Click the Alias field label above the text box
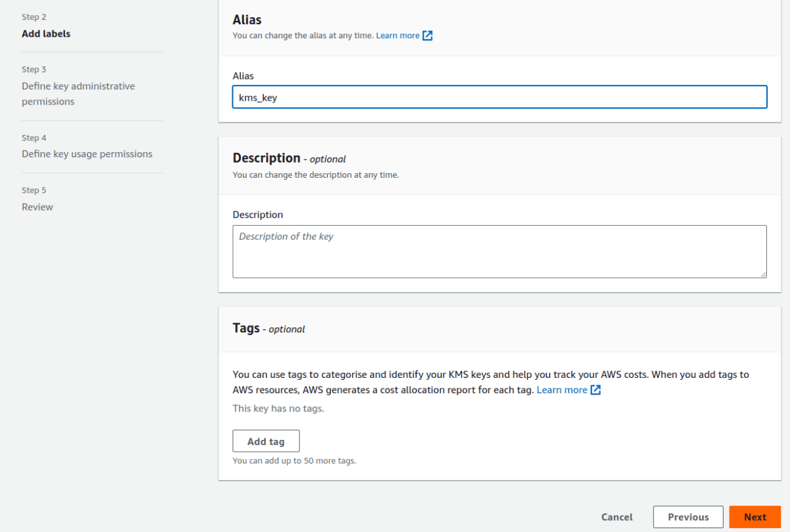Image resolution: width=790 pixels, height=532 pixels. point(243,76)
